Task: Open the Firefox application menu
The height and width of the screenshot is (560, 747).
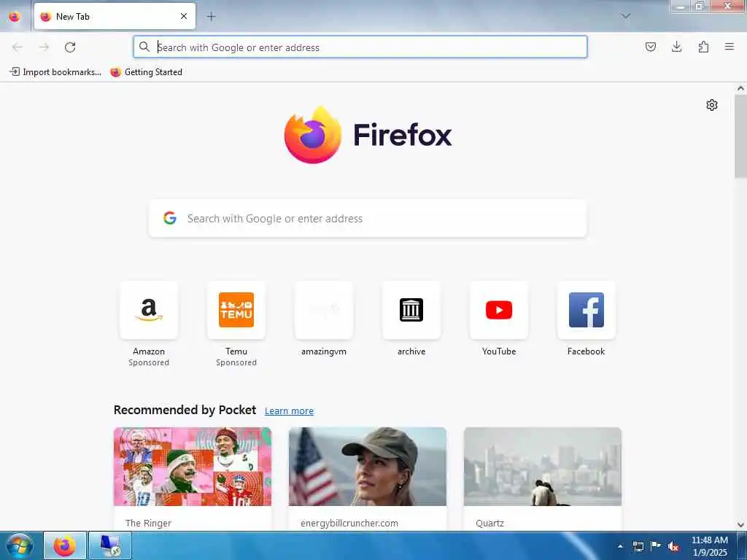Action: pyautogui.click(x=729, y=47)
